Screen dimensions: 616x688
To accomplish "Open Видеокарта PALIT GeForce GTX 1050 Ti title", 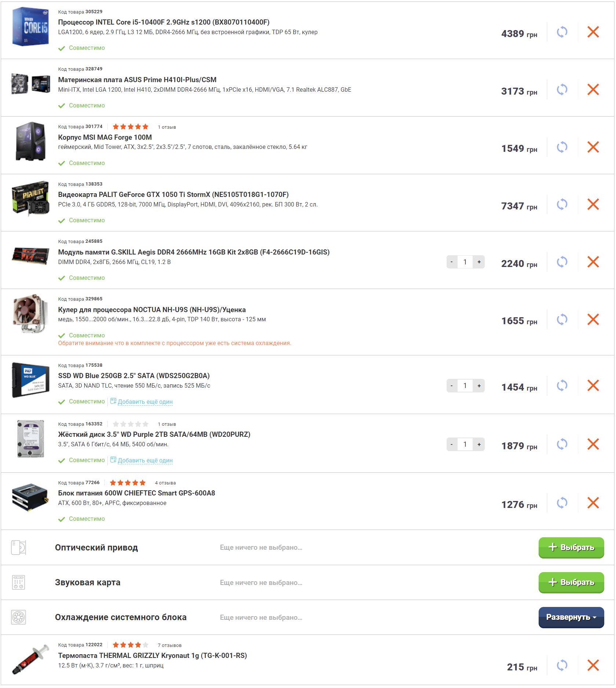I will (173, 194).
